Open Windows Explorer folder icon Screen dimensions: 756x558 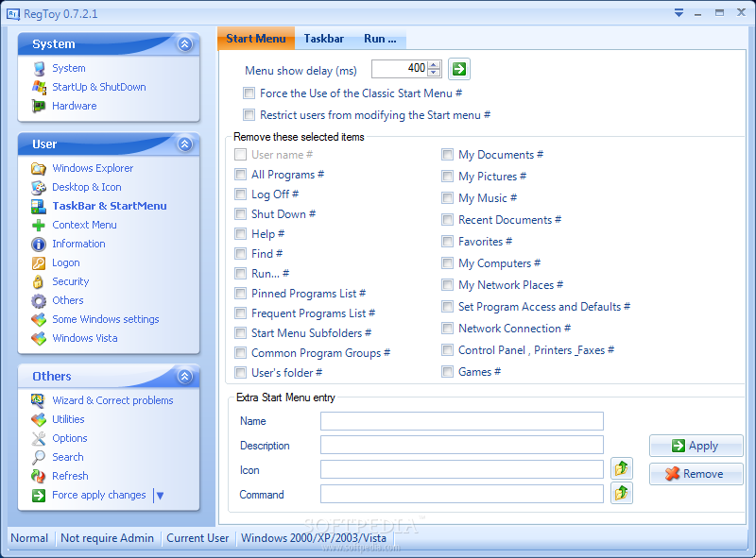point(39,168)
